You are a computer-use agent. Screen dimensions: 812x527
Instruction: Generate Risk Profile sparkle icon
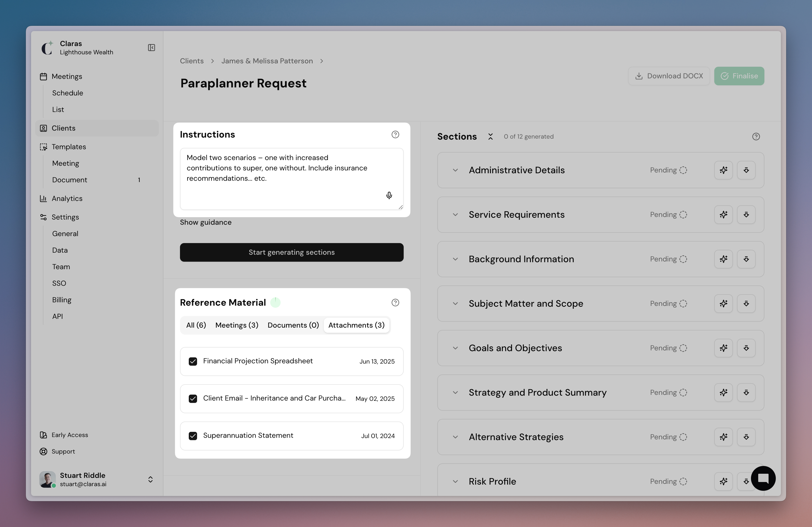[x=723, y=481]
